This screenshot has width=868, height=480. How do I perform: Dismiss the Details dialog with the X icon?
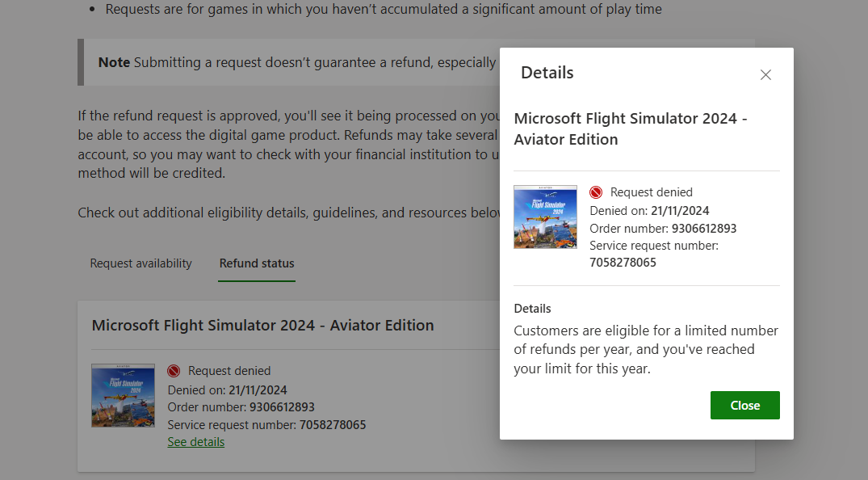[765, 75]
